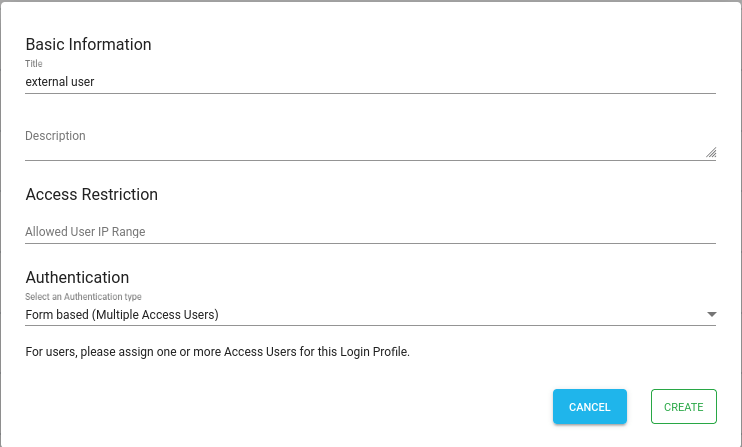Click the underline beneath the Title field
Image resolution: width=742 pixels, height=447 pixels.
pyautogui.click(x=370, y=93)
